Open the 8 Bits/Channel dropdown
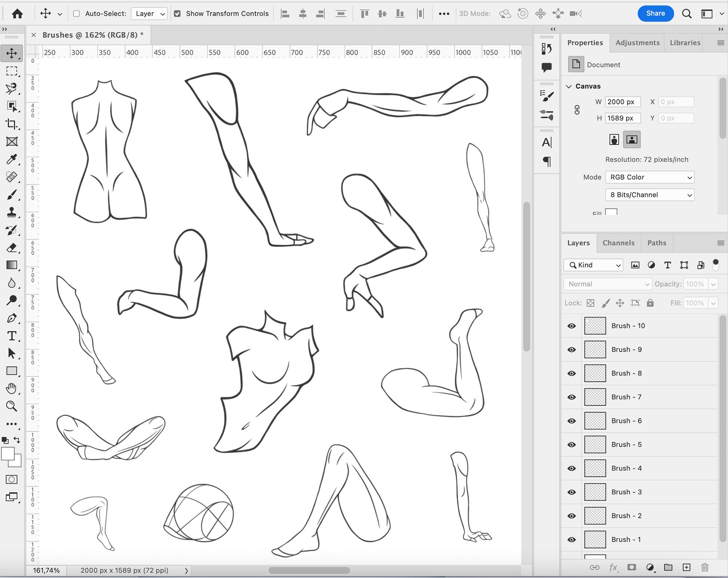The height and width of the screenshot is (578, 728). (x=650, y=195)
